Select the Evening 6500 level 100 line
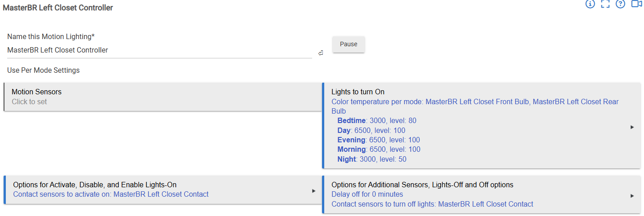Viewport: 644px width, 216px height. [379, 140]
